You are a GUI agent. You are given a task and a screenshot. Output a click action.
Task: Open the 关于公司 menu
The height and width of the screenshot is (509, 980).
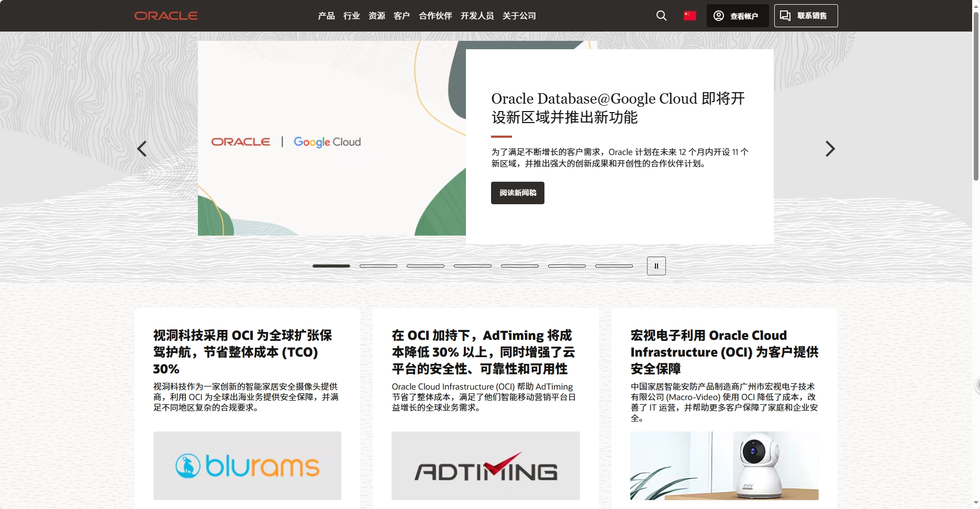click(519, 16)
